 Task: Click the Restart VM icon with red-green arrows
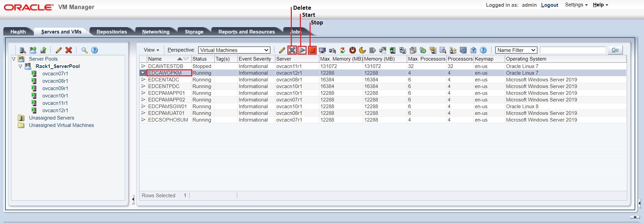(x=342, y=50)
